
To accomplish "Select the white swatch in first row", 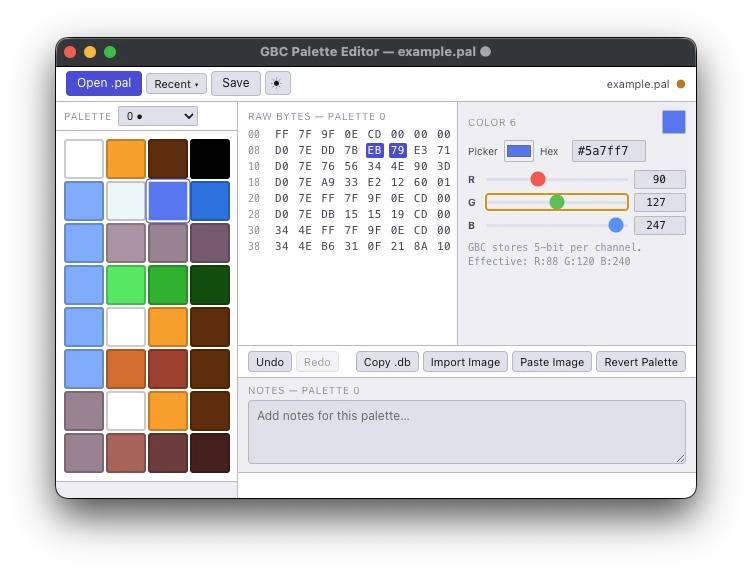I will [84, 159].
